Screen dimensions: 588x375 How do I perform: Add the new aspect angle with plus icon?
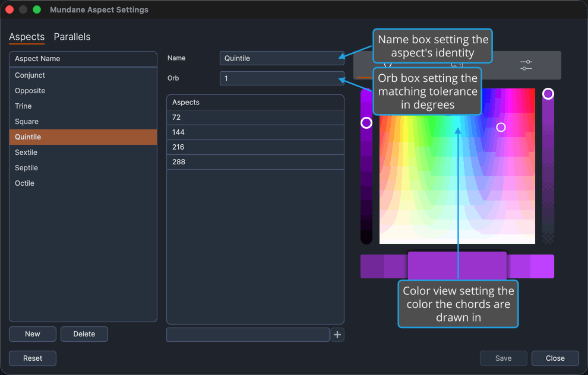337,335
